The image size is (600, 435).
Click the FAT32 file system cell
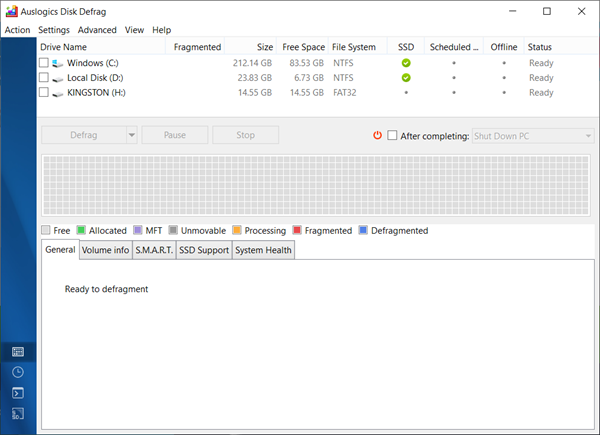pos(345,93)
